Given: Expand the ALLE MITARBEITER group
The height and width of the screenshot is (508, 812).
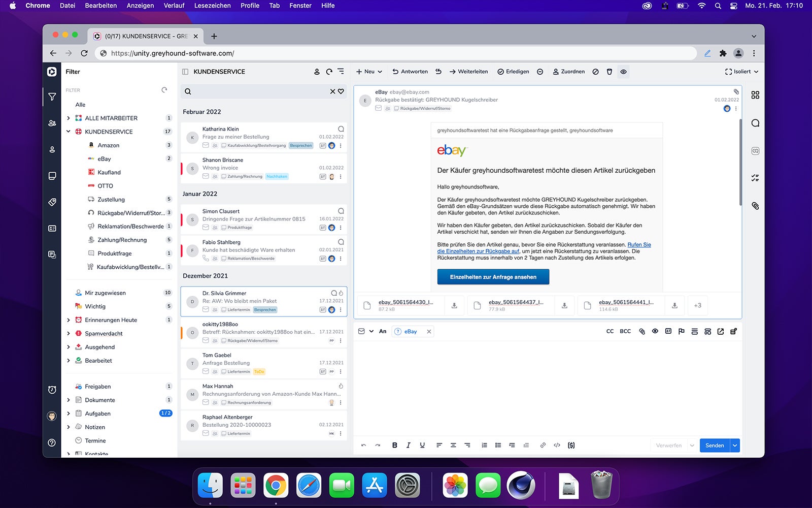Looking at the screenshot, I should [69, 118].
